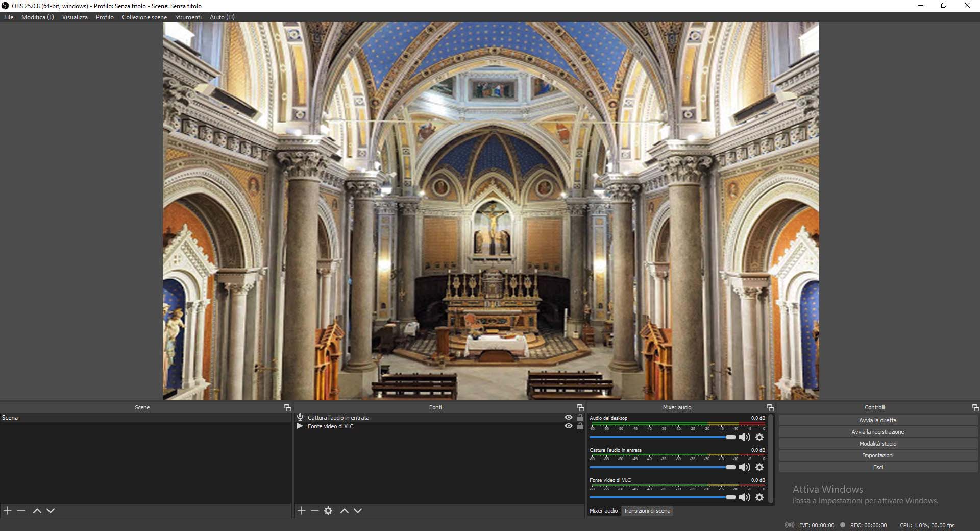The height and width of the screenshot is (531, 980).
Task: Hide the Fonte video di VLC source
Action: click(x=568, y=426)
